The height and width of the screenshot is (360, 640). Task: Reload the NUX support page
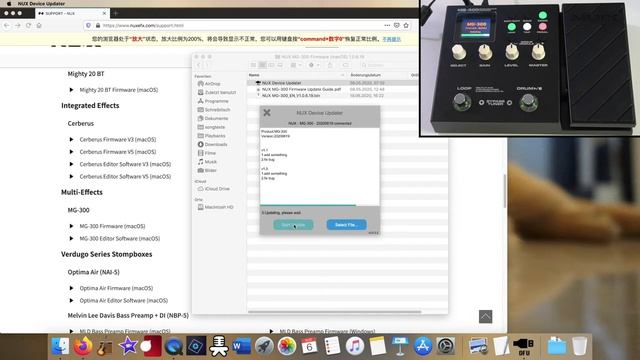[x=28, y=25]
